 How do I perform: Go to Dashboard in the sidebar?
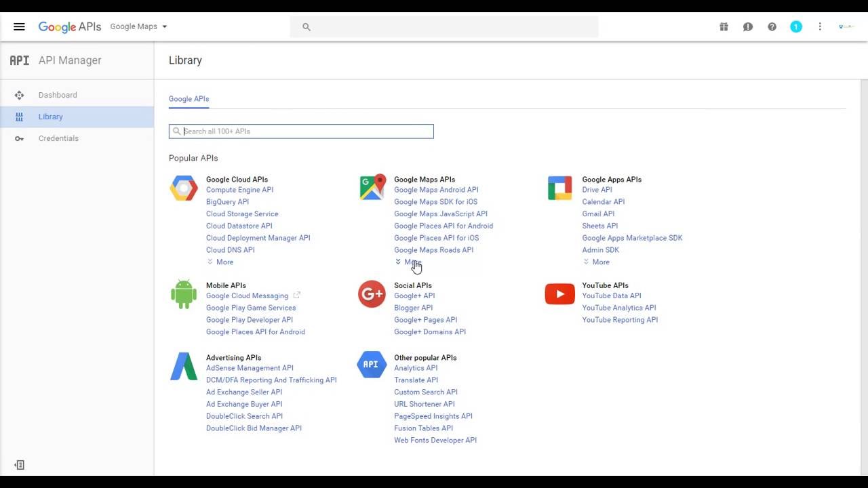[77, 95]
